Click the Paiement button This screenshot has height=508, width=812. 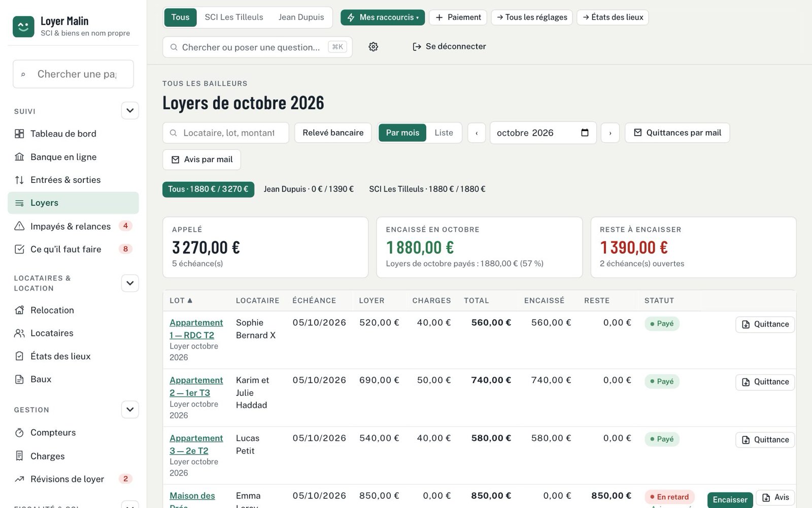(458, 17)
